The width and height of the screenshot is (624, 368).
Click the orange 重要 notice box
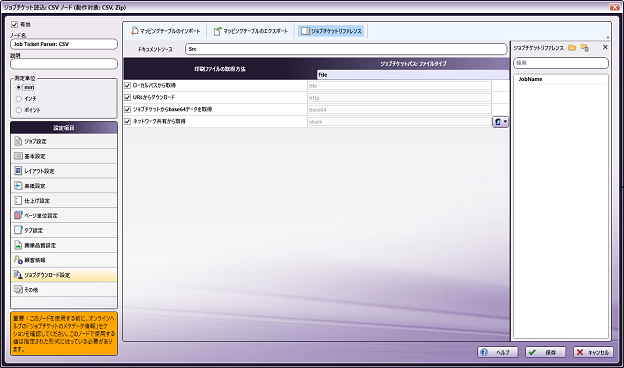coord(64,333)
